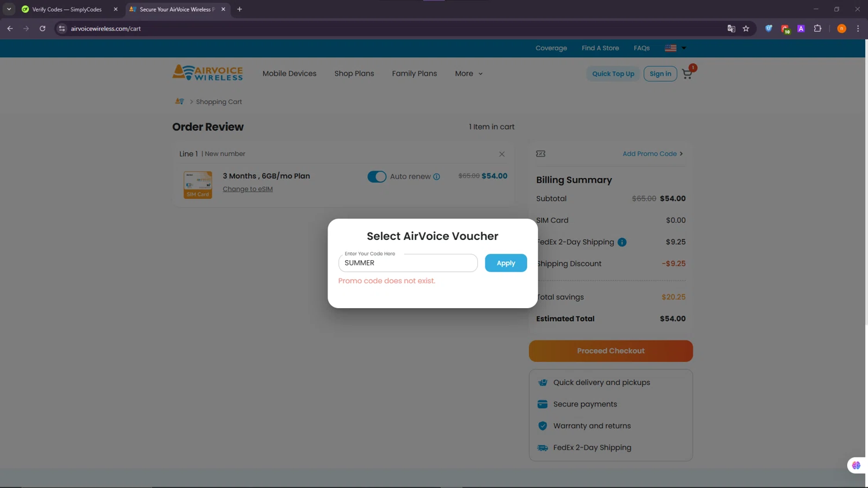Close the Secure Your AirVoice Wireless tab
868x488 pixels.
[x=223, y=9]
